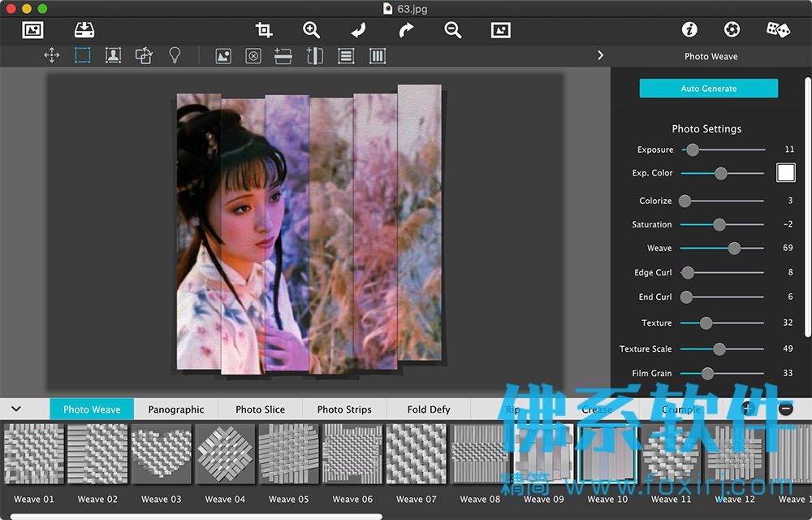Select the crop tool icon

[x=264, y=30]
